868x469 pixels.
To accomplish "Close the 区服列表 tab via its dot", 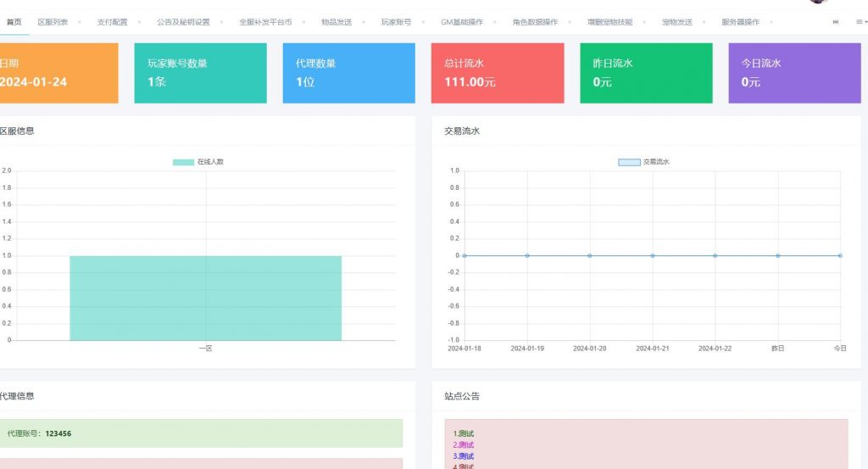I will [80, 22].
